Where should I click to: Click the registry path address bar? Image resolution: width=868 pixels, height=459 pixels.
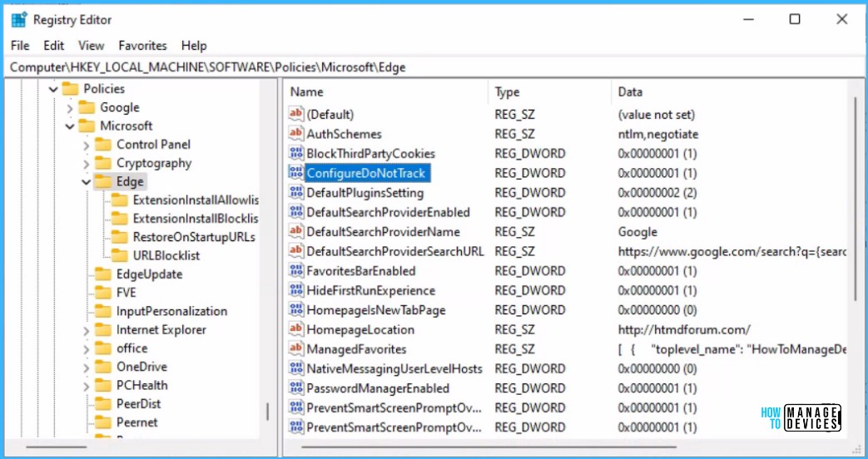click(x=434, y=67)
